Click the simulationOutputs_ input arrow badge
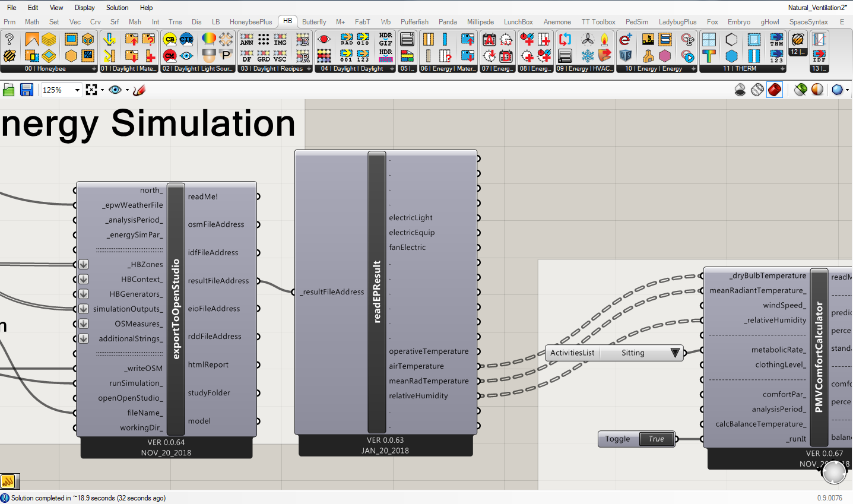The width and height of the screenshot is (853, 504). point(84,309)
